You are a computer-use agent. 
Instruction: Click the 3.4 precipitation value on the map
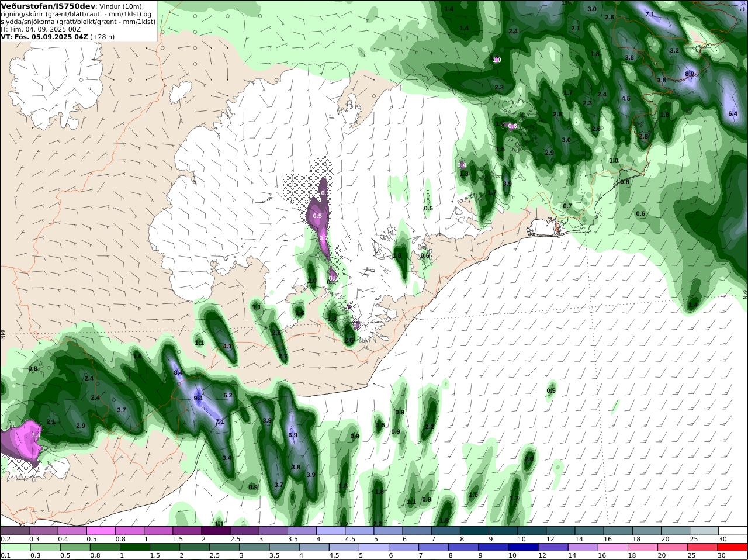[227, 458]
